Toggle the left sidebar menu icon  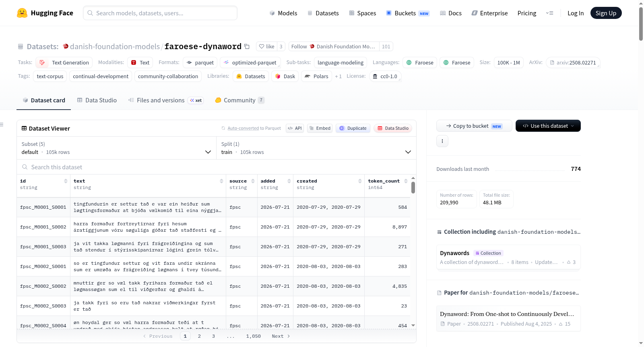[x=2, y=125]
